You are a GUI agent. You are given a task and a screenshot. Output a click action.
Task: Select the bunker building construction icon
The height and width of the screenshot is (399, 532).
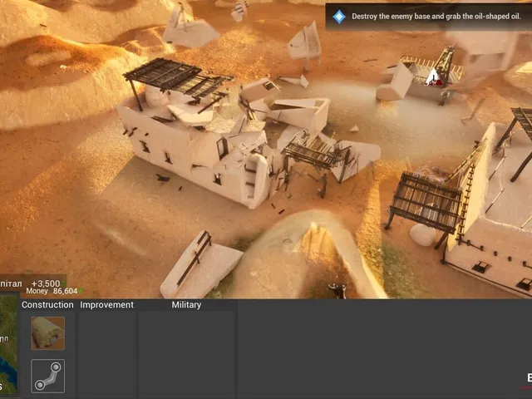pos(48,333)
